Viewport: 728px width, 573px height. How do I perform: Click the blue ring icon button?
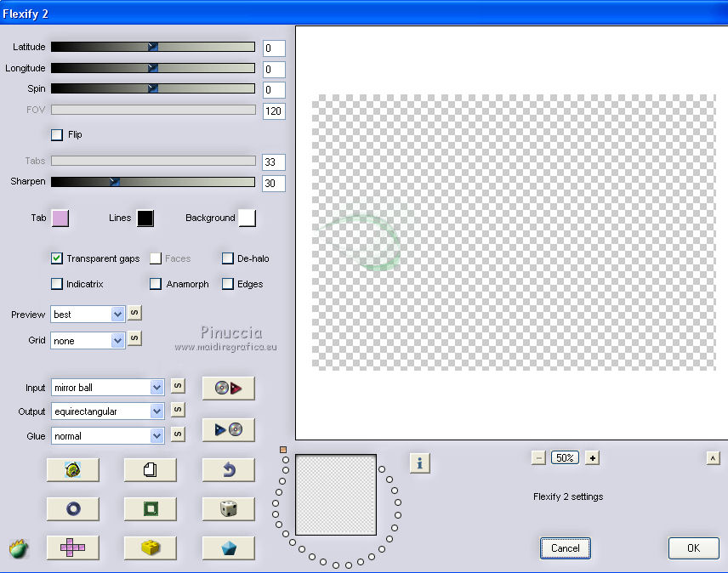[x=73, y=509]
